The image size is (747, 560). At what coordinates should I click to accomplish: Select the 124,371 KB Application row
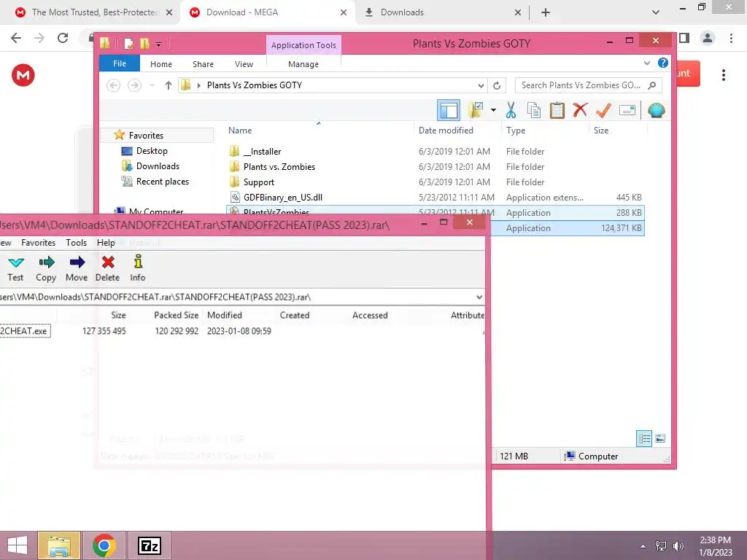tap(567, 228)
